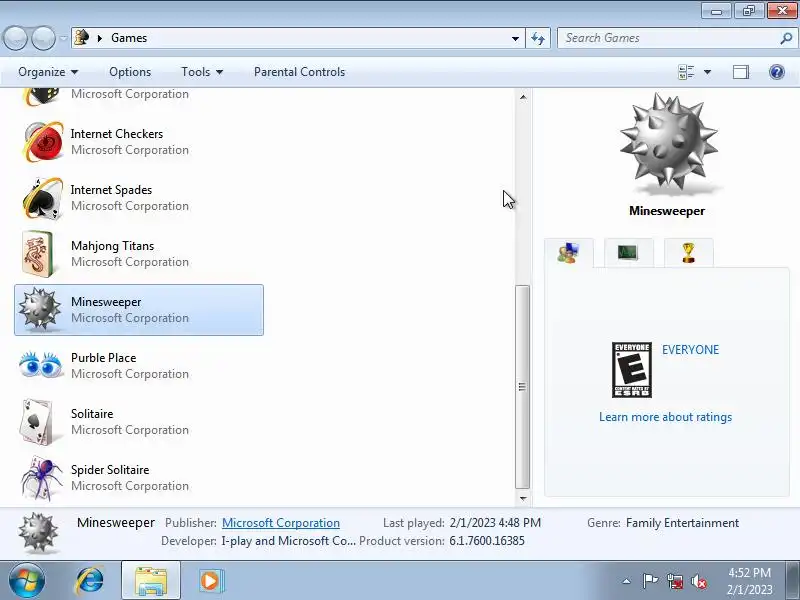Open the performance tab with monitor icon
Image resolution: width=800 pixels, height=600 pixels.
[x=628, y=252]
